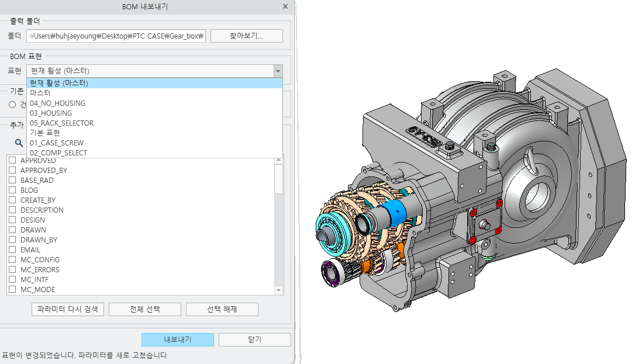Pick 03_HOUSING representation
642x364 pixels.
pyautogui.click(x=155, y=113)
